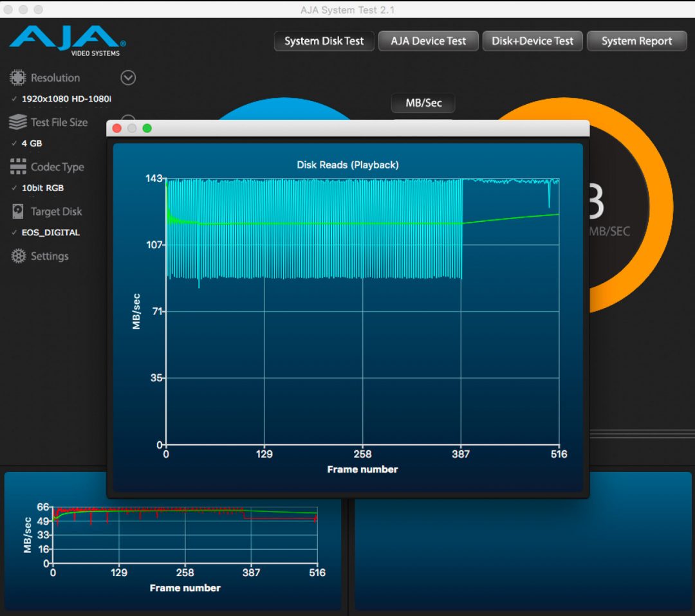Screen dimensions: 695x616
Task: Click the Target Disk drive icon
Action: [x=18, y=212]
